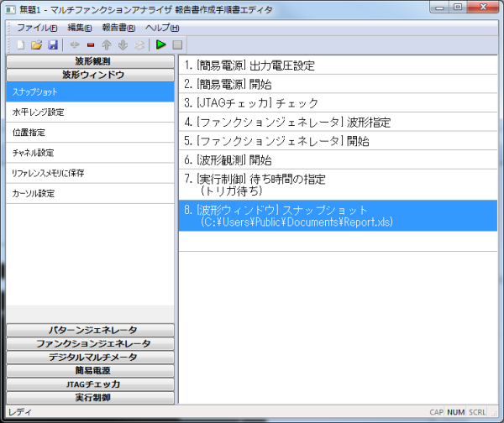Select step 1 [簡易電源] 出力電圧設定
The height and width of the screenshot is (423, 504).
[339, 65]
